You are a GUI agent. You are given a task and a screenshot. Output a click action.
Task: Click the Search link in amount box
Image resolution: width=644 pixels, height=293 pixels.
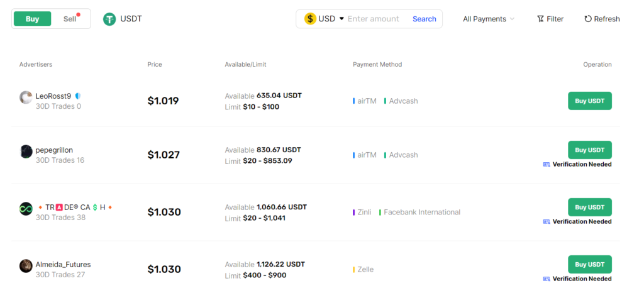[x=424, y=19]
